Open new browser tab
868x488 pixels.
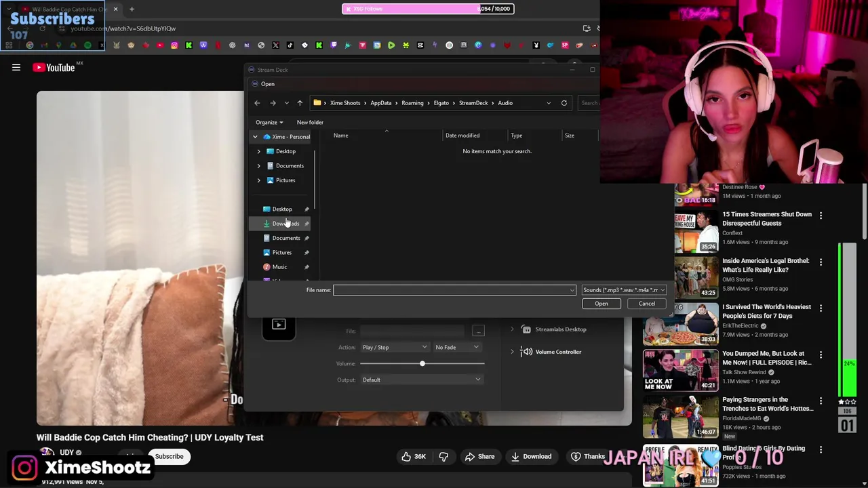[132, 9]
